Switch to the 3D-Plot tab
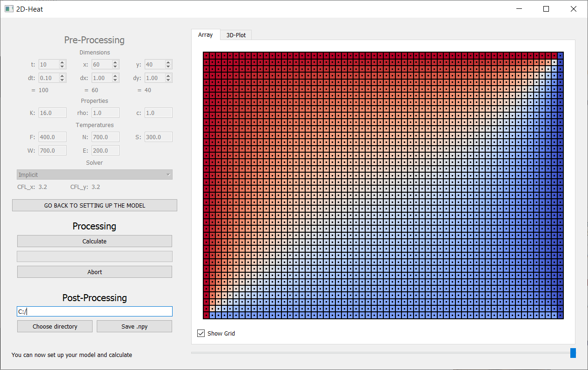Screen dimensions: 588x370 coord(236,35)
